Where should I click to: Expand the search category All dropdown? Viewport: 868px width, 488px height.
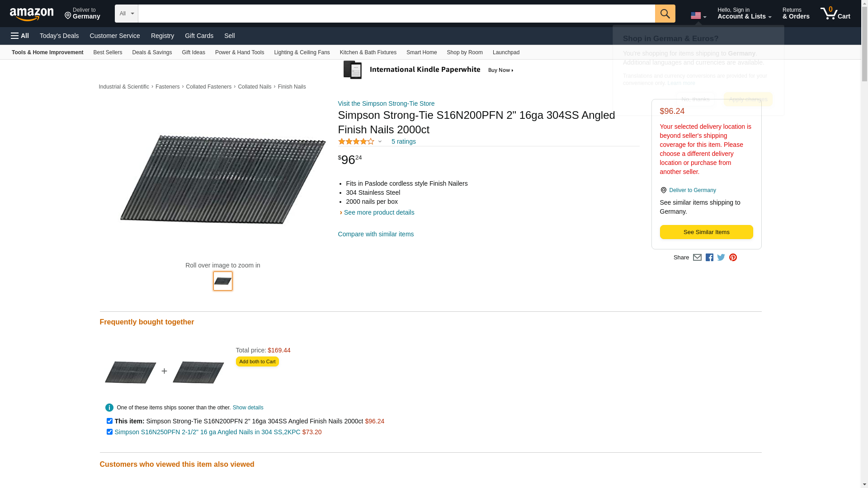pyautogui.click(x=126, y=14)
